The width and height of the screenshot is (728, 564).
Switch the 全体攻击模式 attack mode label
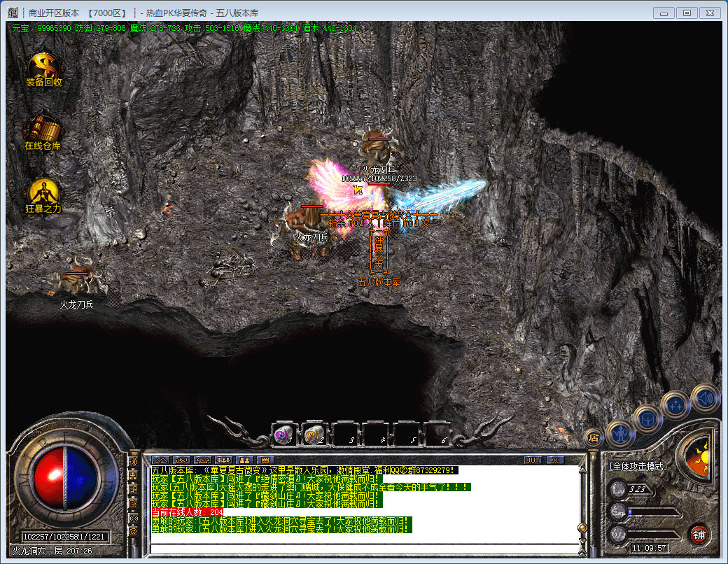click(x=638, y=466)
